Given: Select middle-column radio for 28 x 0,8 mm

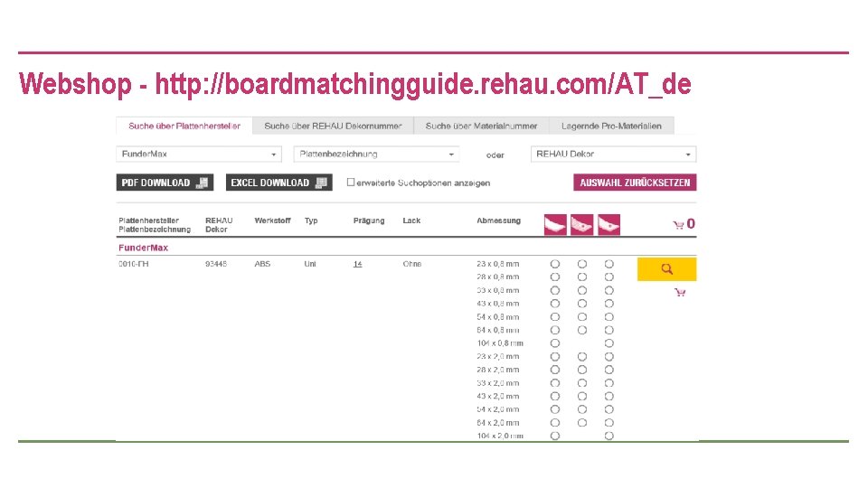Looking at the screenshot, I should click(x=581, y=277).
